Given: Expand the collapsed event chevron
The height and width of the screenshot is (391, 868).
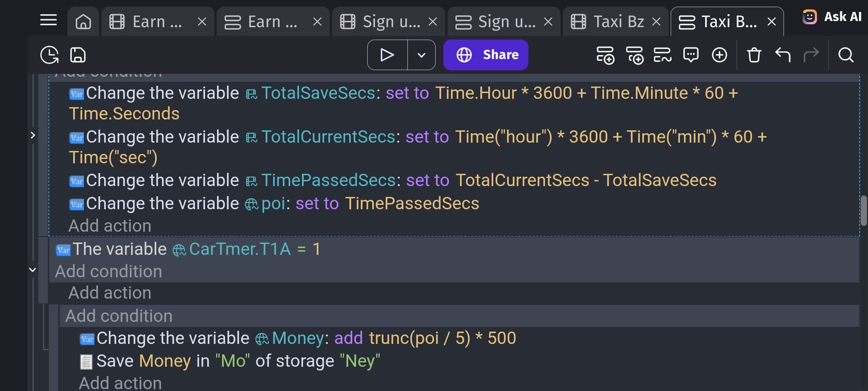Looking at the screenshot, I should pos(33,135).
